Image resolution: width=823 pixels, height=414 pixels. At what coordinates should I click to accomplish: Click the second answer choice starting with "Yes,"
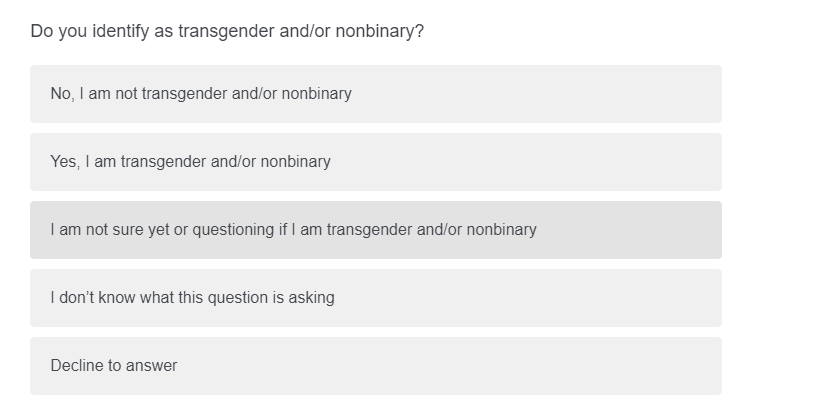(x=375, y=162)
